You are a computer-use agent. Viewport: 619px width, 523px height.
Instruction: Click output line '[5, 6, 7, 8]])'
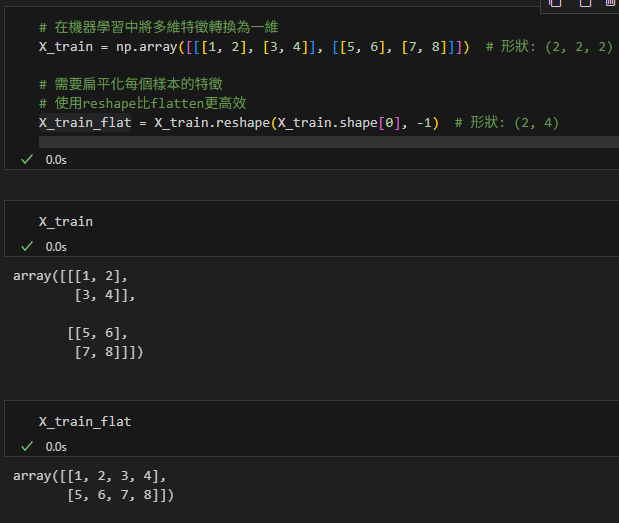(x=120, y=495)
